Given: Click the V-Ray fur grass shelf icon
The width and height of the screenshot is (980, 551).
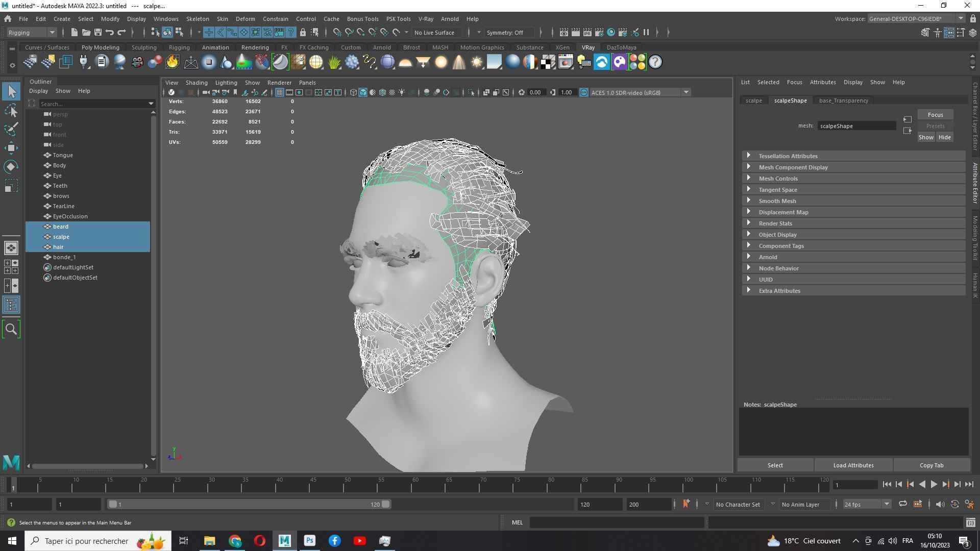Looking at the screenshot, I should tap(334, 62).
